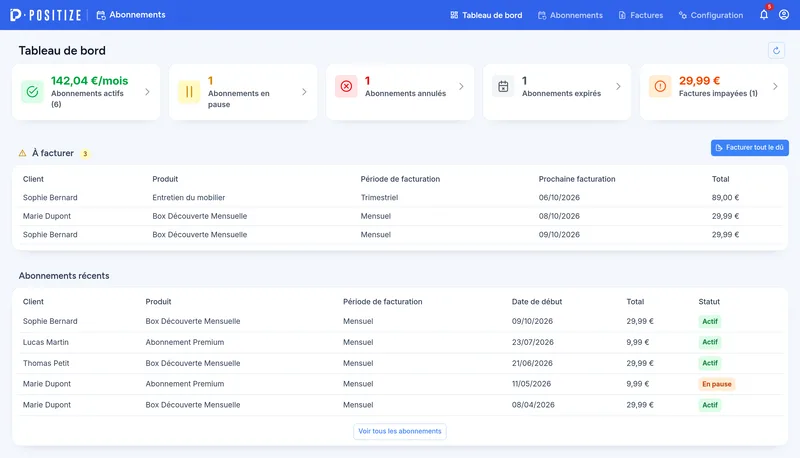Click the orange unpaid invoices alert icon
The image size is (800, 458).
coord(660,86)
